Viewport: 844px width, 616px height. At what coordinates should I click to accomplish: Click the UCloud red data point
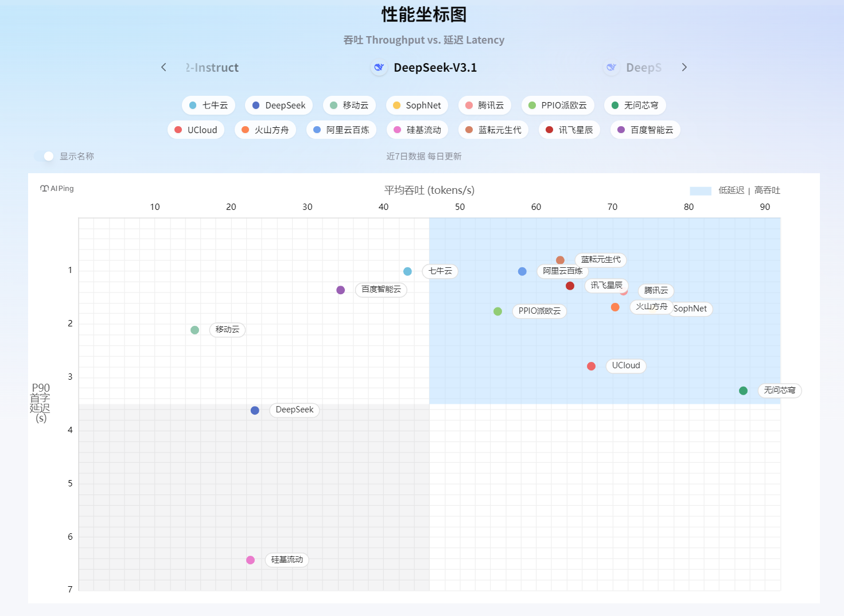[x=592, y=366]
